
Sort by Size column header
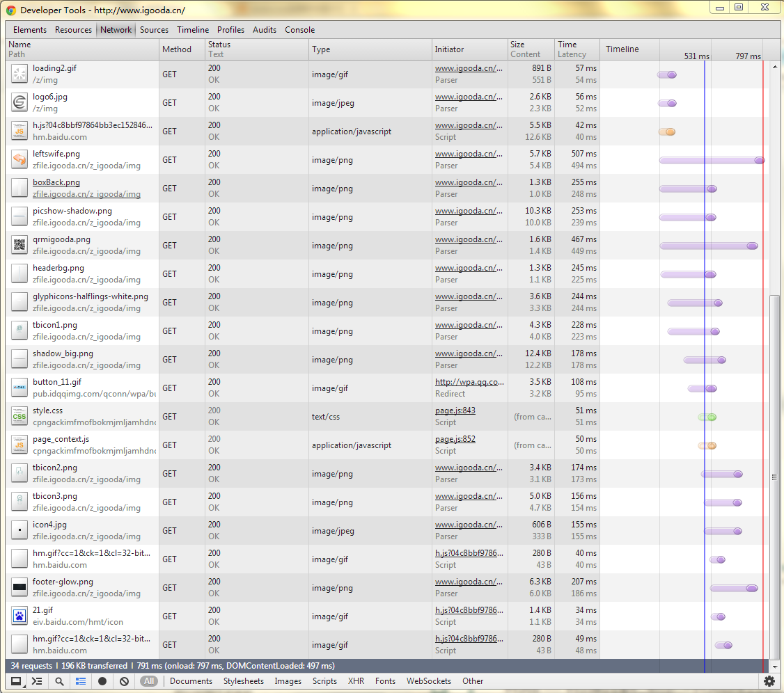coord(517,45)
